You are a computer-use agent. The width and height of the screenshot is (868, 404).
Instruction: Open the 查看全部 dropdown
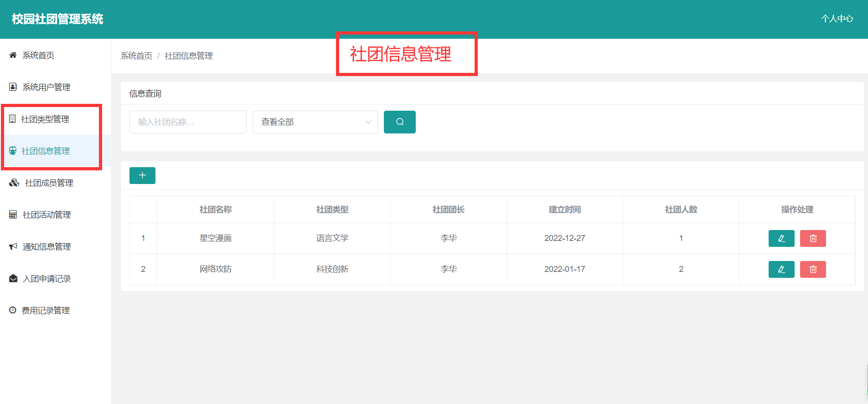pyautogui.click(x=315, y=122)
